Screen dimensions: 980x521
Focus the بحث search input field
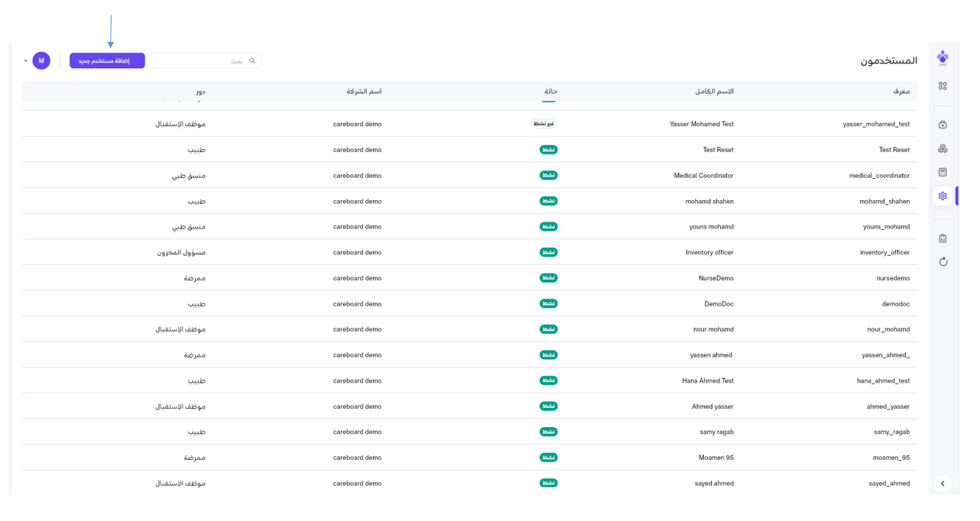(x=199, y=61)
